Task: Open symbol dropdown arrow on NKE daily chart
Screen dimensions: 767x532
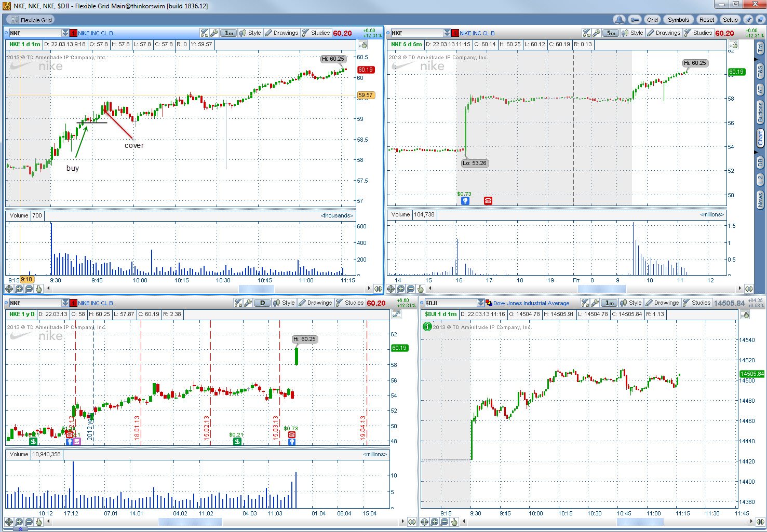Action: coord(65,303)
